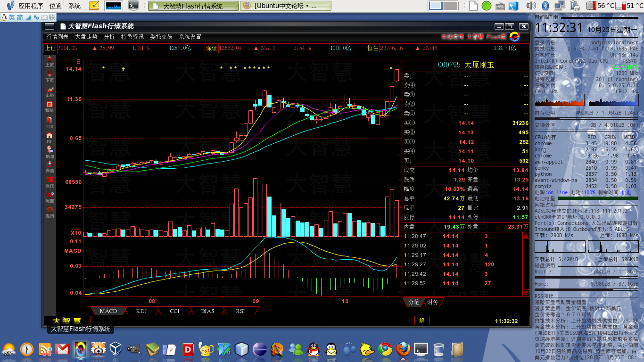The image size is (644, 362).
Task: Open the 解盘 analysis icon
Action: (x=50, y=152)
